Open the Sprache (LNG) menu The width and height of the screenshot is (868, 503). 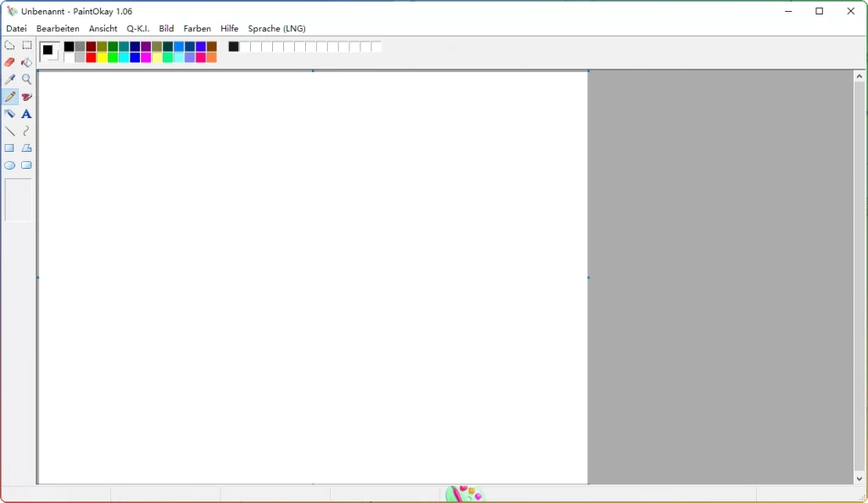click(276, 28)
